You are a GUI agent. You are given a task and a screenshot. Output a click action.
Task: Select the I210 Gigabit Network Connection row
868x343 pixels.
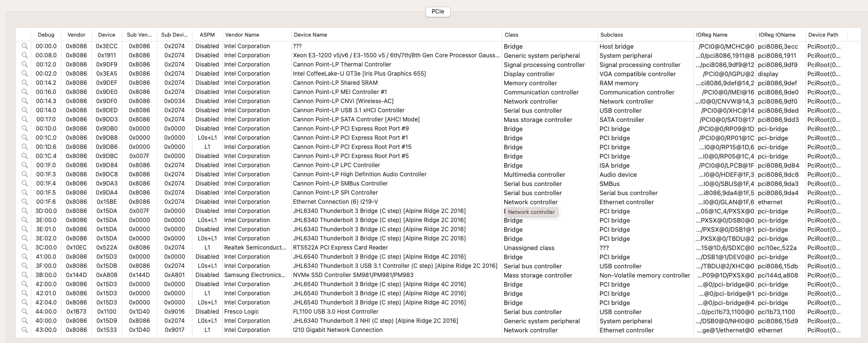tap(438, 330)
